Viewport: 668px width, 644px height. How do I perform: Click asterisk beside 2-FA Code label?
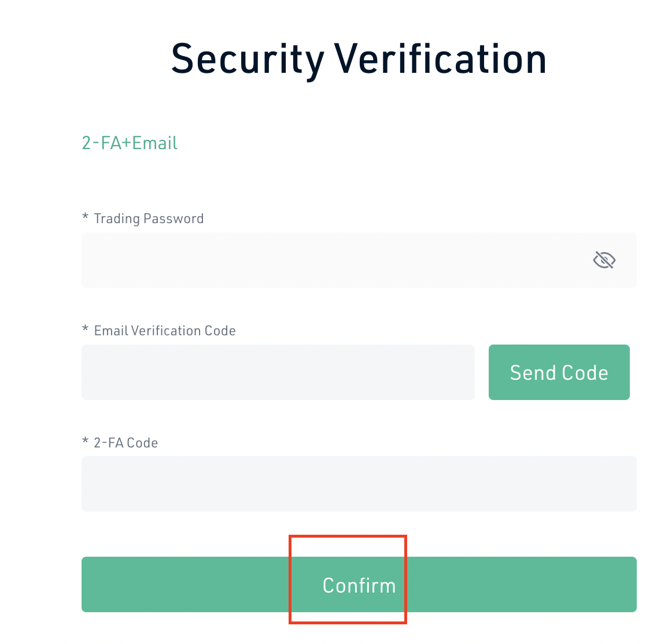85,442
